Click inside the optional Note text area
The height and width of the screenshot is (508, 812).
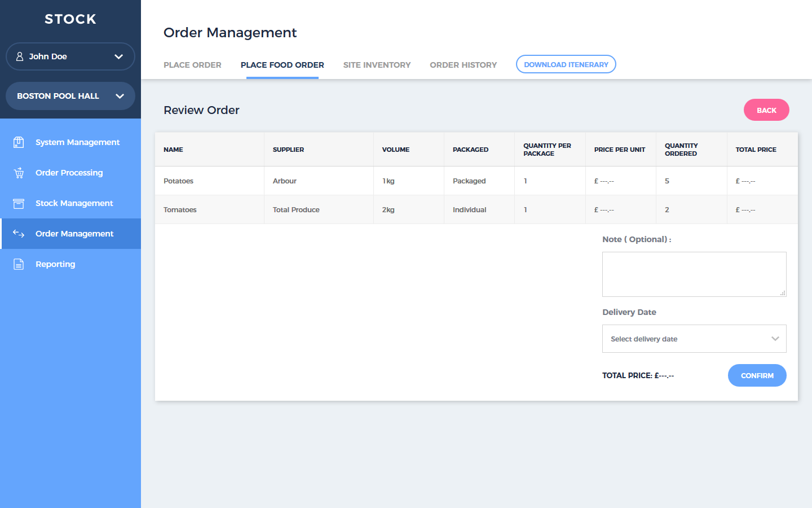point(694,274)
